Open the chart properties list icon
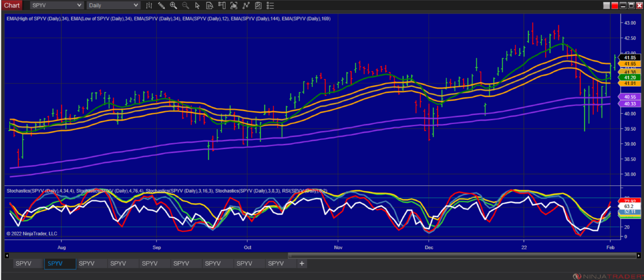 (x=270, y=5)
